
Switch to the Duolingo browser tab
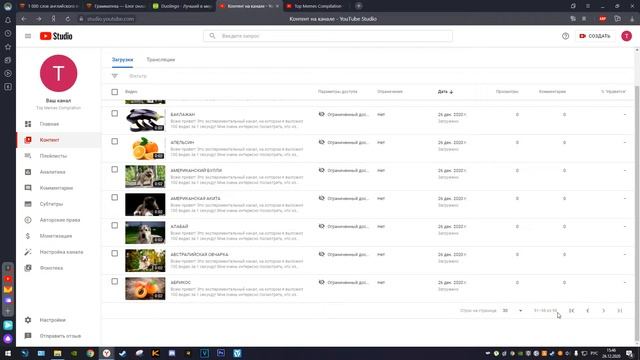pos(182,6)
